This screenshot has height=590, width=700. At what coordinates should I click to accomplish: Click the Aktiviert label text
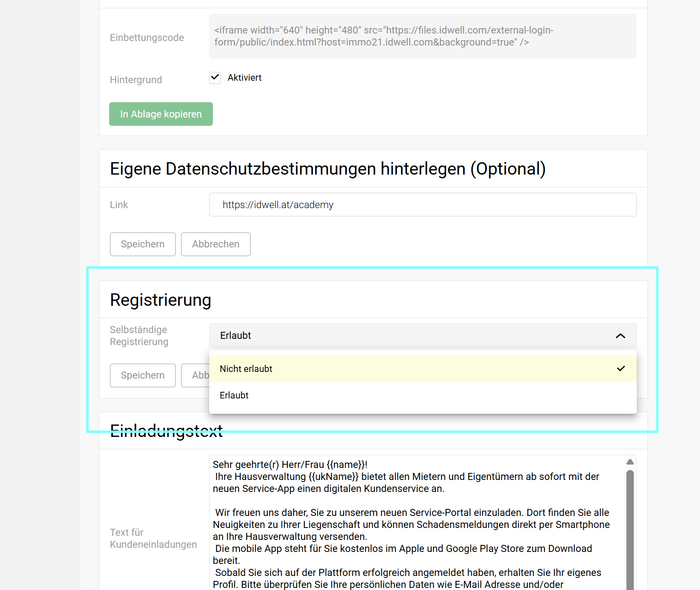click(x=244, y=78)
